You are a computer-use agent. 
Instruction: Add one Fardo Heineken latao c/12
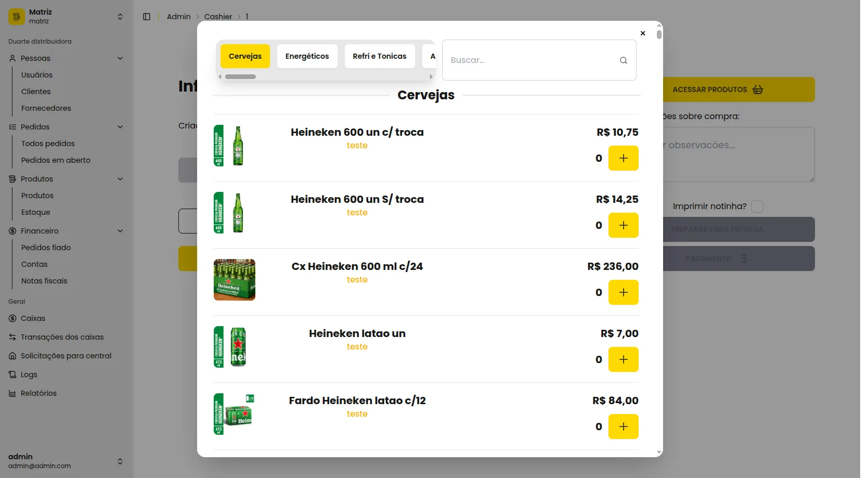[623, 427]
